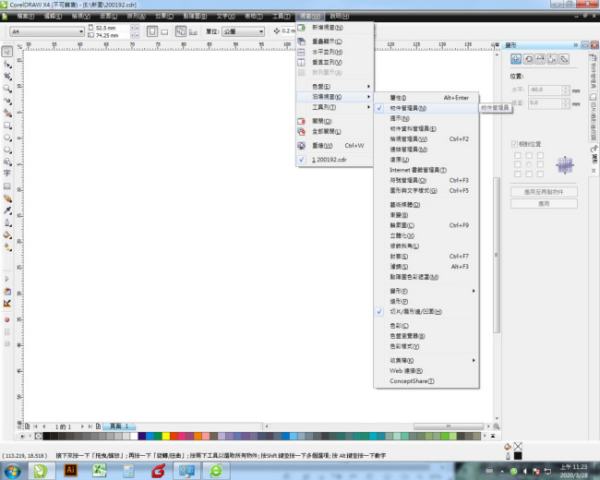Expand the 工具列 submenu
Screen dimensions: 600x480
coord(335,107)
